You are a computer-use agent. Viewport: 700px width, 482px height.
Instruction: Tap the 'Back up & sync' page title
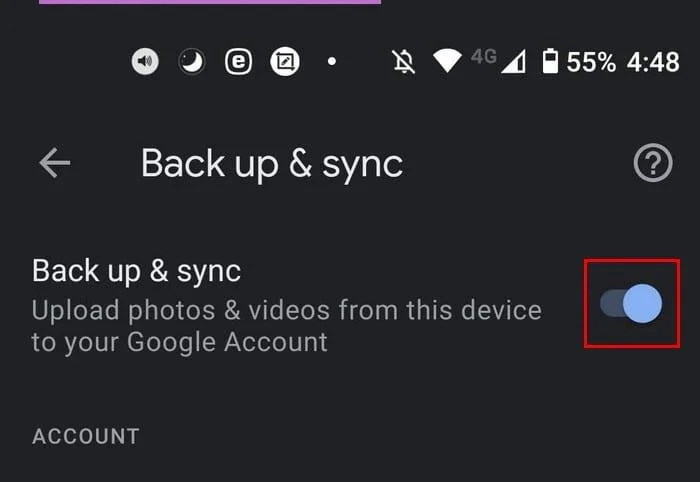pos(272,163)
